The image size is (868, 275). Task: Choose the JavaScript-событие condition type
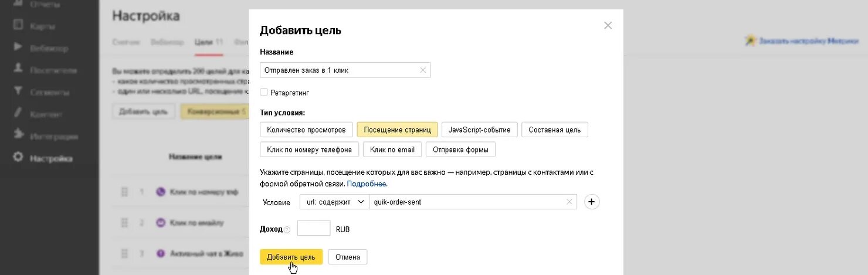(x=479, y=130)
